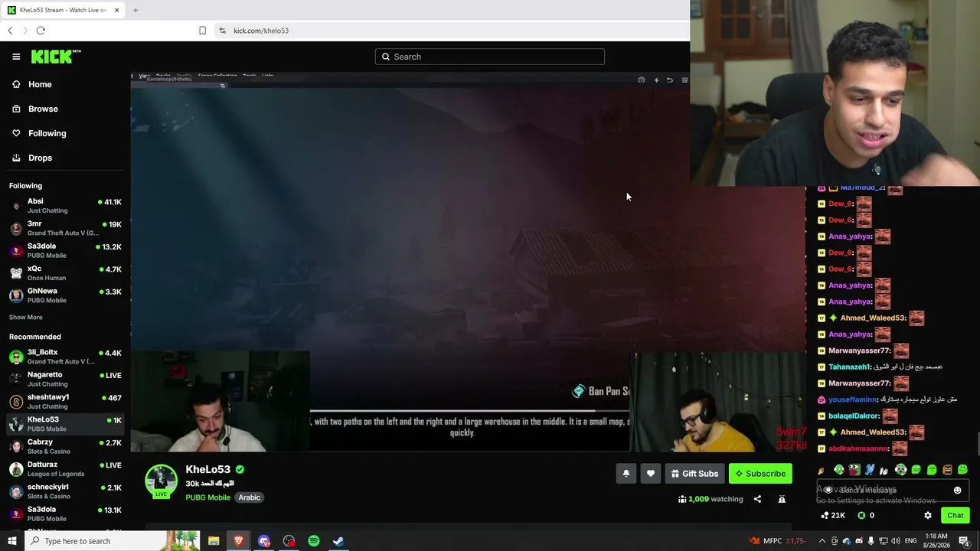Click youseffaminn username in chat
Screen dimensions: 980x551
tap(853, 399)
